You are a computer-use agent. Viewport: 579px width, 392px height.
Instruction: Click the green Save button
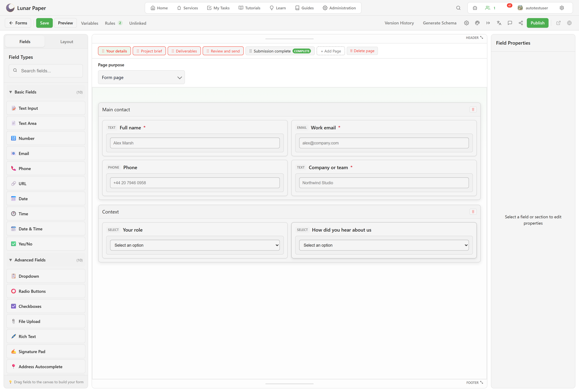tap(44, 23)
